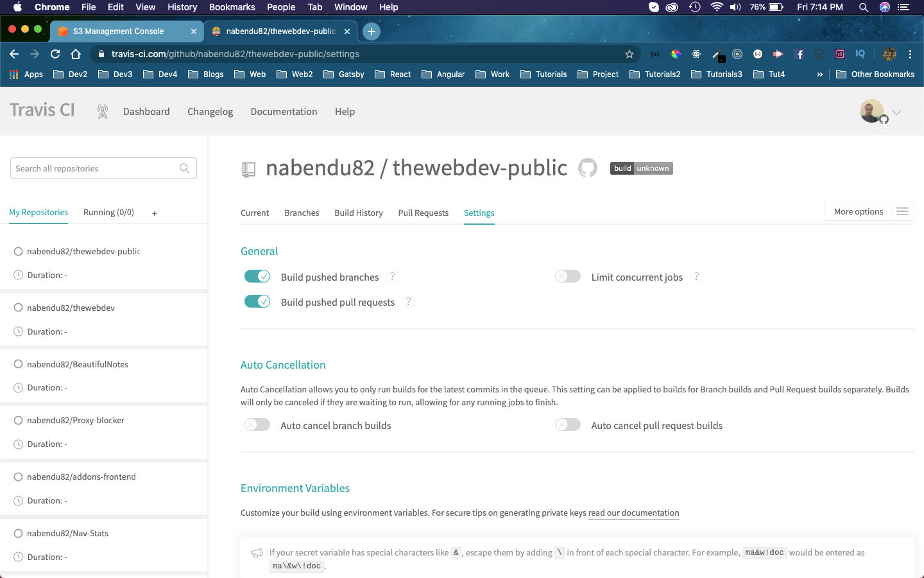The height and width of the screenshot is (578, 924).
Task: Reload the page with refresh icon
Action: 55,54
